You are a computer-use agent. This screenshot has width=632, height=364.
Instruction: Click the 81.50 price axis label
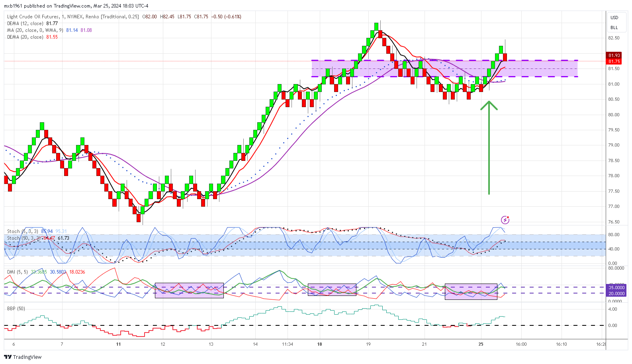[614, 69]
